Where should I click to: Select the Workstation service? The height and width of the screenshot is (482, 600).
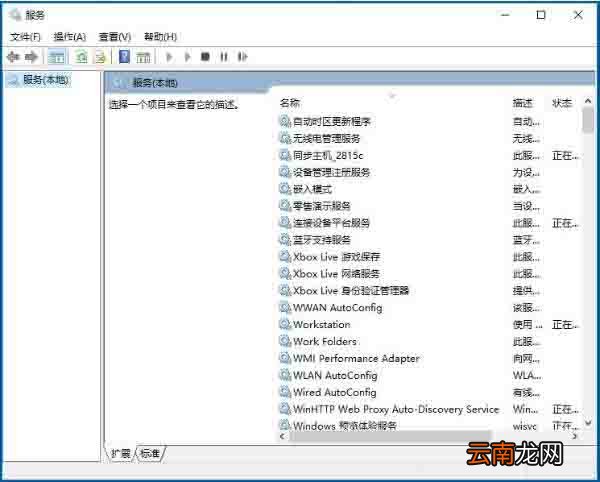coord(321,324)
